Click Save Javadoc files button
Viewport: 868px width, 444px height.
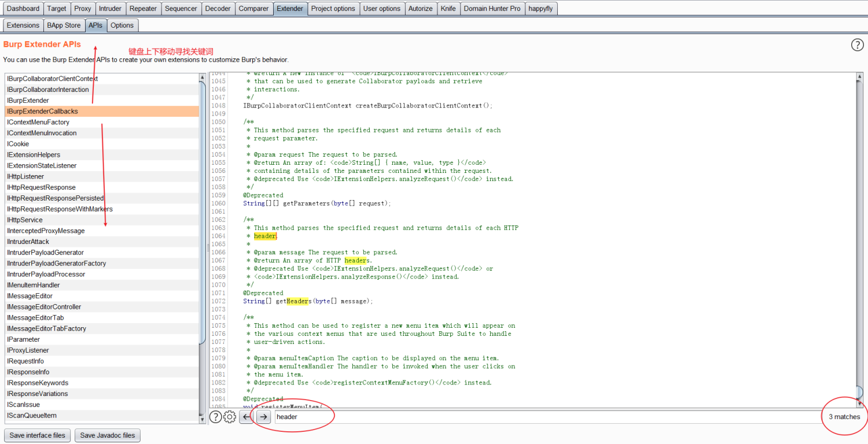108,435
